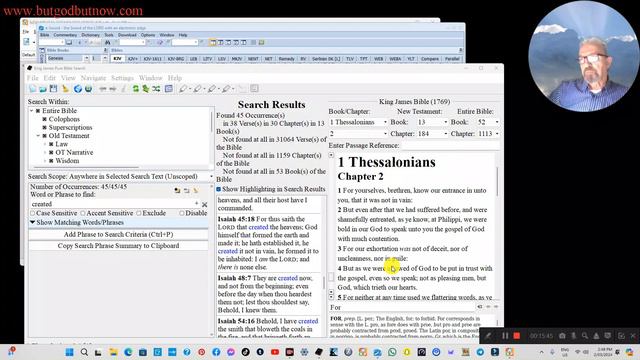The height and width of the screenshot is (360, 640).
Task: Open the Help menu
Action: [175, 78]
